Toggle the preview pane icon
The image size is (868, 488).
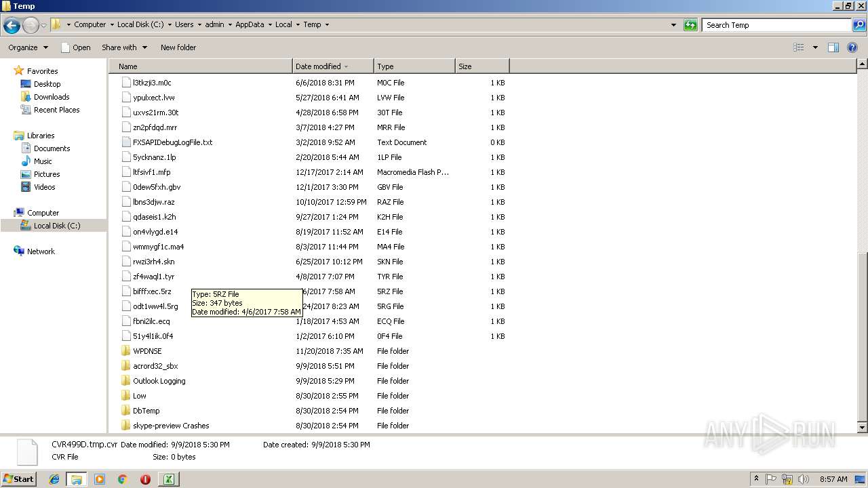(x=833, y=47)
